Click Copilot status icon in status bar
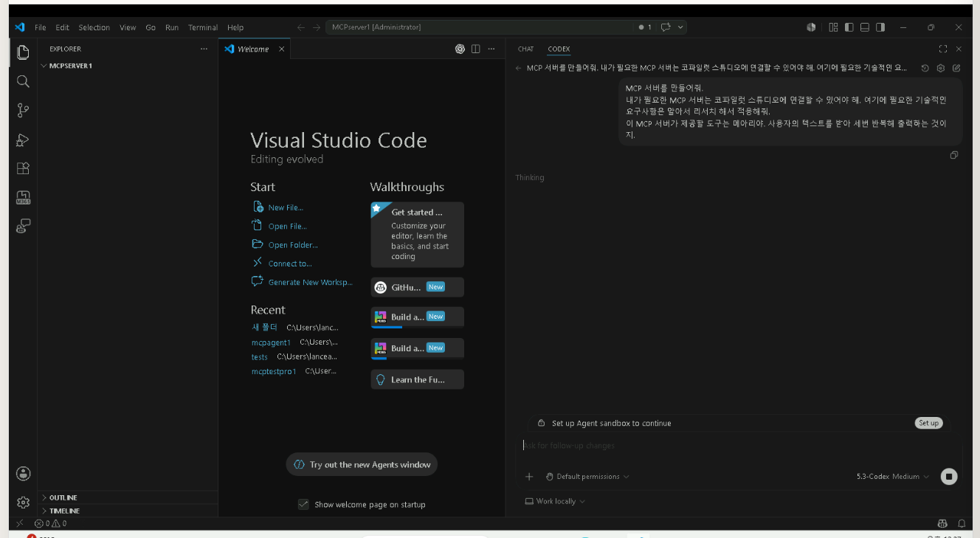The image size is (980, 538). coord(942,523)
